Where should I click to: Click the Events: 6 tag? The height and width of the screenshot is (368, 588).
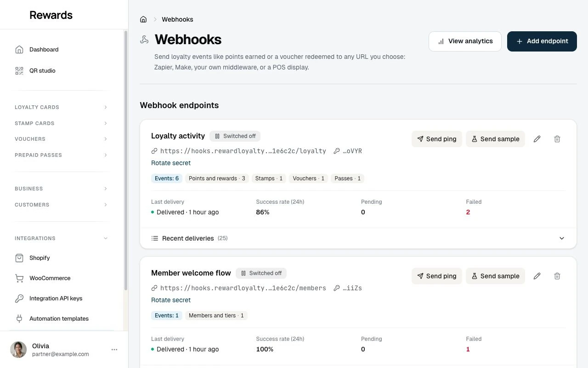coord(167,178)
